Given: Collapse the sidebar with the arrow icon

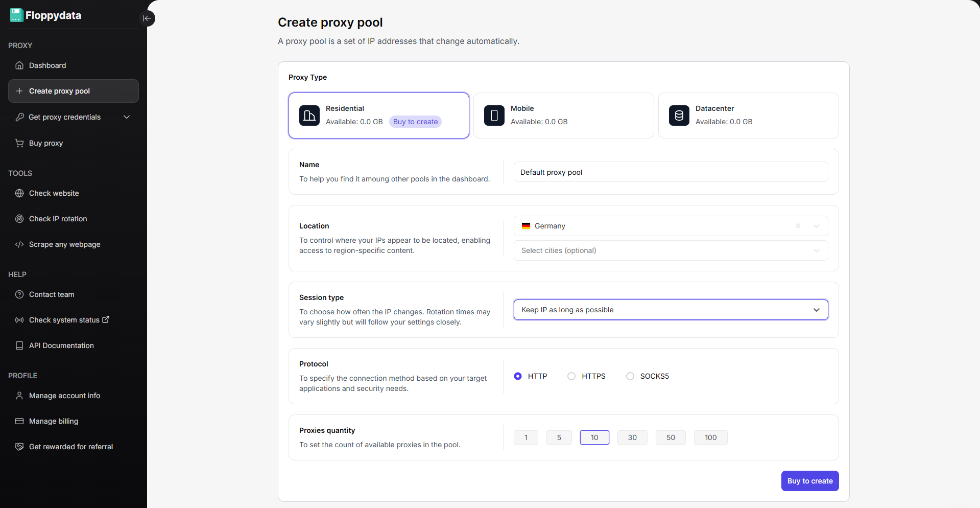Looking at the screenshot, I should pos(147,18).
